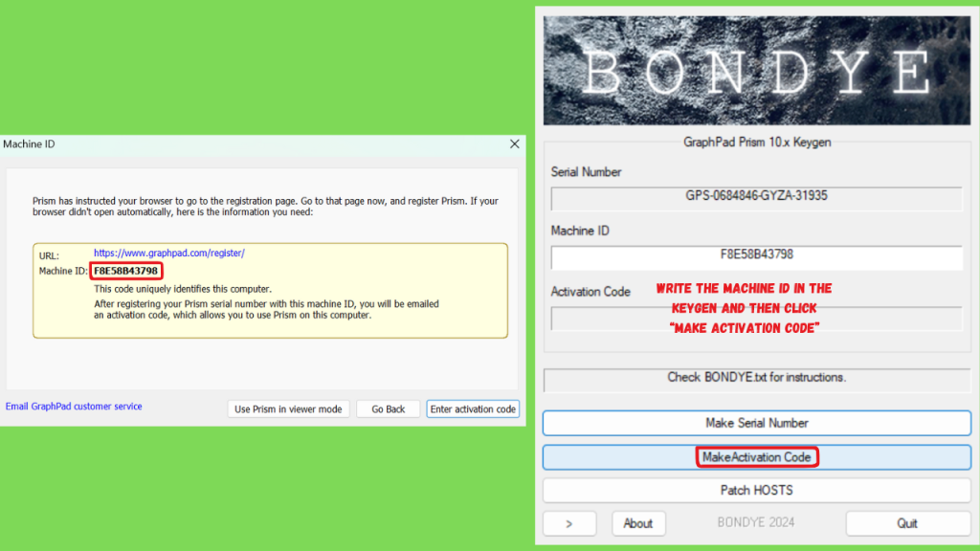Click the Make Serial Number button
The height and width of the screenshot is (551, 980).
[756, 423]
